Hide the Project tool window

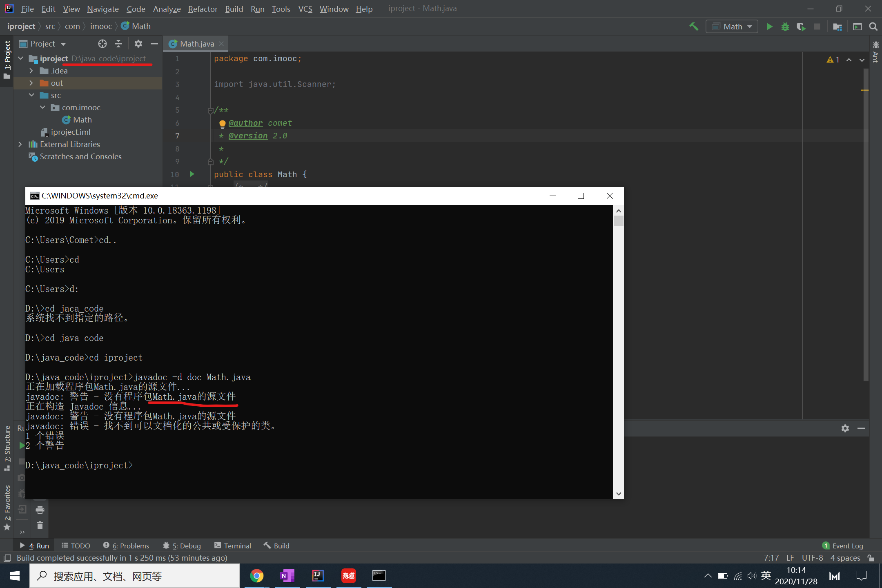tap(154, 44)
